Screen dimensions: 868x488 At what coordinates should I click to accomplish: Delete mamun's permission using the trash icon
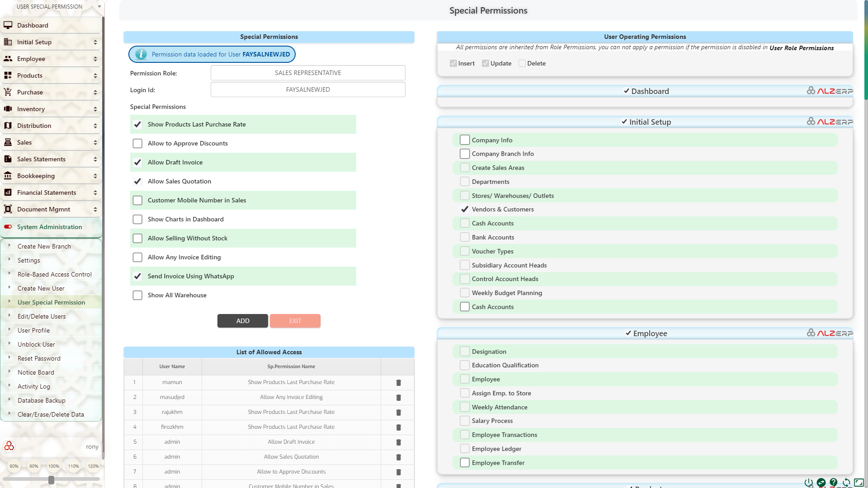(398, 382)
